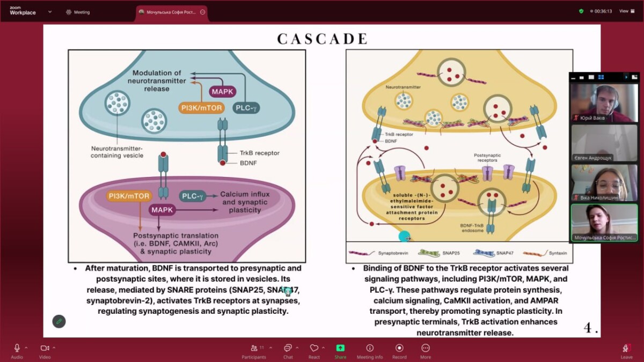This screenshot has height=362, width=644.
Task: Mute audio with the microphone icon
Action: pyautogui.click(x=17, y=348)
